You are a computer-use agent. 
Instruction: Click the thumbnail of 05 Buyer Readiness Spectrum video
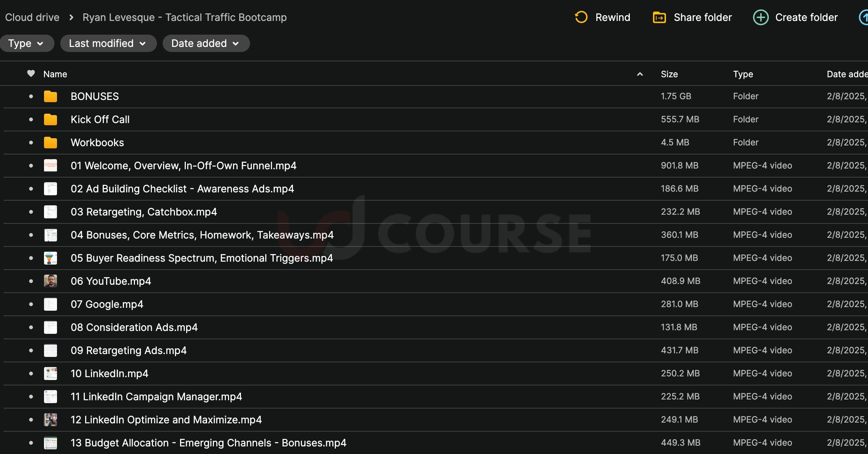(x=51, y=258)
